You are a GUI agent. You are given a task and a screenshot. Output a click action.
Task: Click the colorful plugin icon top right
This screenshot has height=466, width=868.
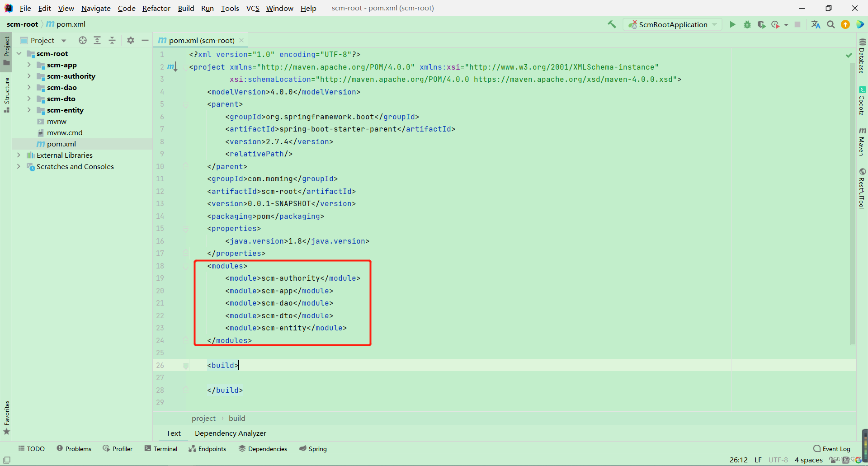point(860,24)
